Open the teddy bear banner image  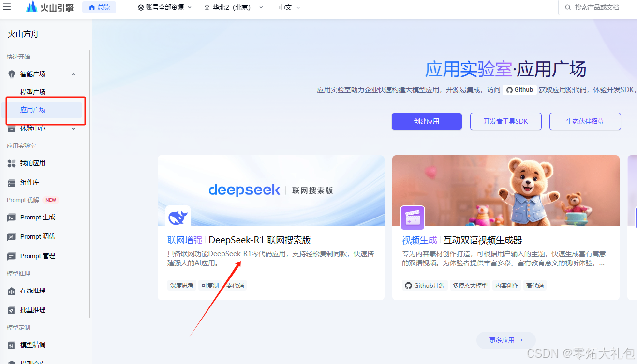[x=506, y=190]
